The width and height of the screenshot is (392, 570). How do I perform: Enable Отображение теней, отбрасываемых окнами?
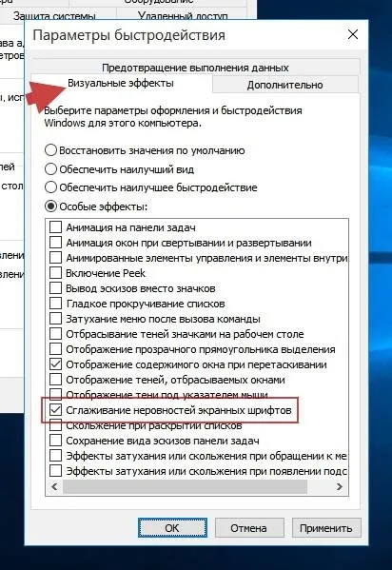coord(55,380)
